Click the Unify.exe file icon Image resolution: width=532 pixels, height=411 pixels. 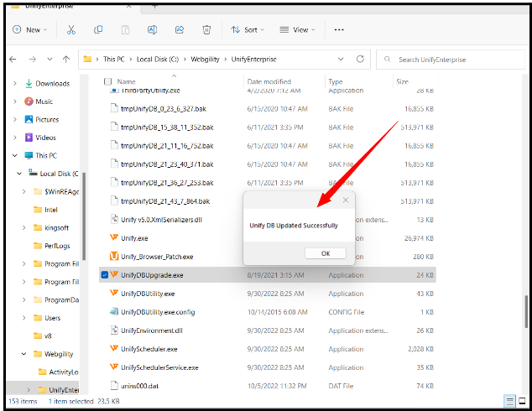115,238
